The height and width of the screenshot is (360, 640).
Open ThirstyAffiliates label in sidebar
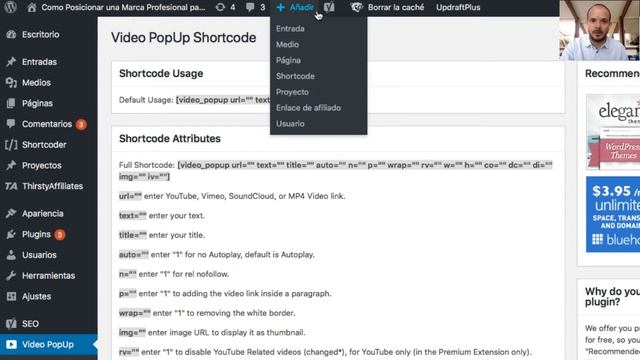tap(52, 186)
